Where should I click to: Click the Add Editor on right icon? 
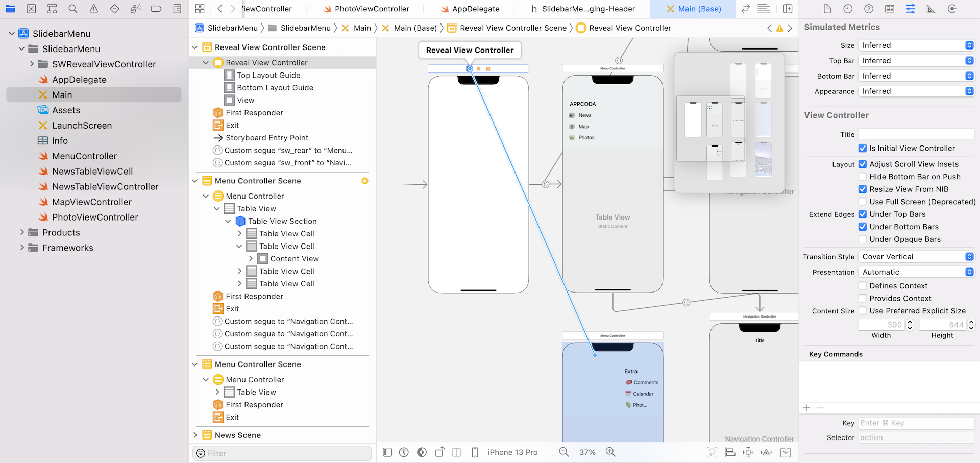click(x=788, y=9)
